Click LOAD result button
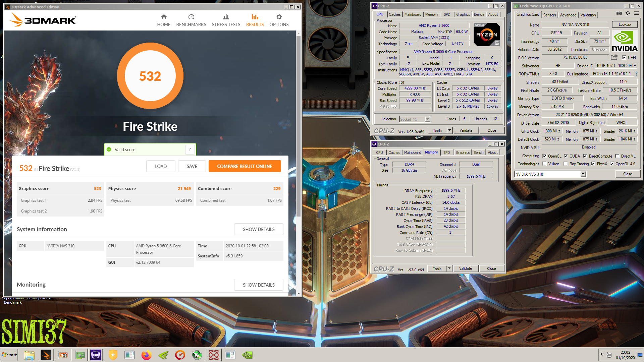The width and height of the screenshot is (644, 362). pos(161,166)
